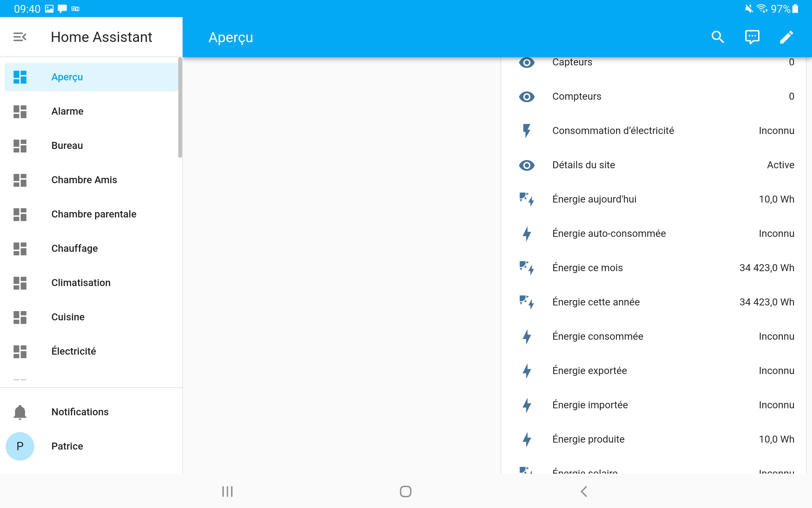This screenshot has height=508, width=812.
Task: Click the Chambre Amis dashboard icon
Action: click(20, 180)
